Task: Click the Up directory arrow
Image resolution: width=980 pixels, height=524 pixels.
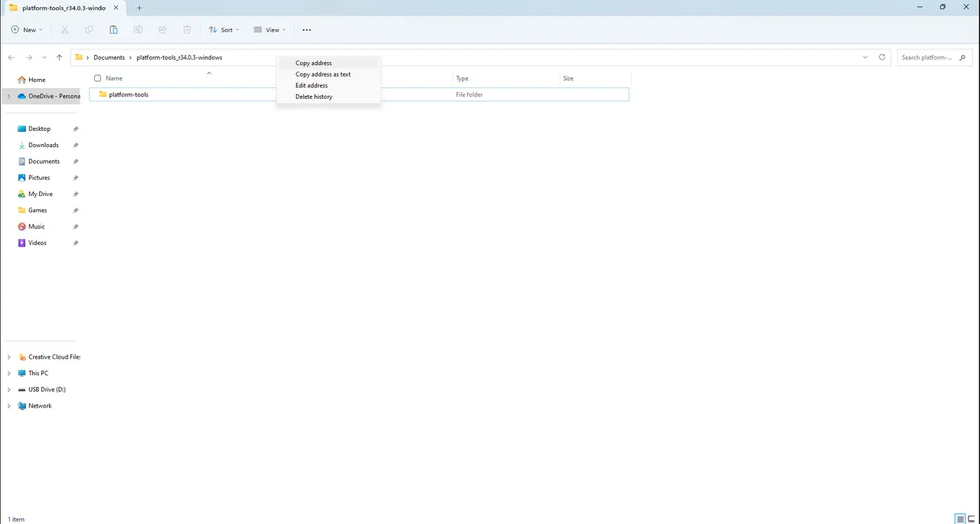Action: [x=59, y=57]
